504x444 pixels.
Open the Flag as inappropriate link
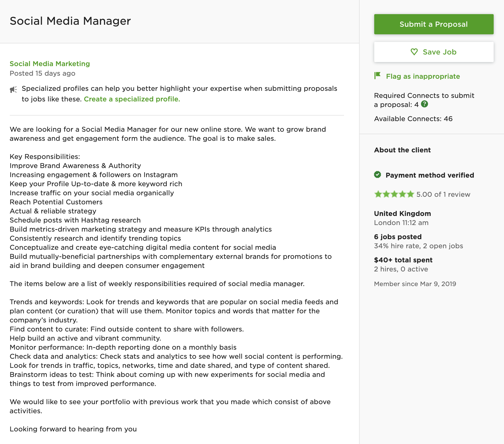[x=423, y=76]
